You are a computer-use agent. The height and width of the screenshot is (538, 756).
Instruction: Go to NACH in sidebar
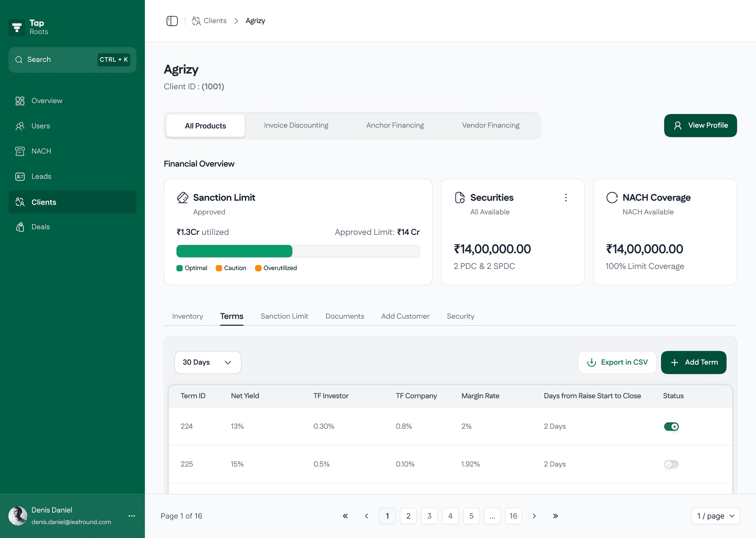41,151
